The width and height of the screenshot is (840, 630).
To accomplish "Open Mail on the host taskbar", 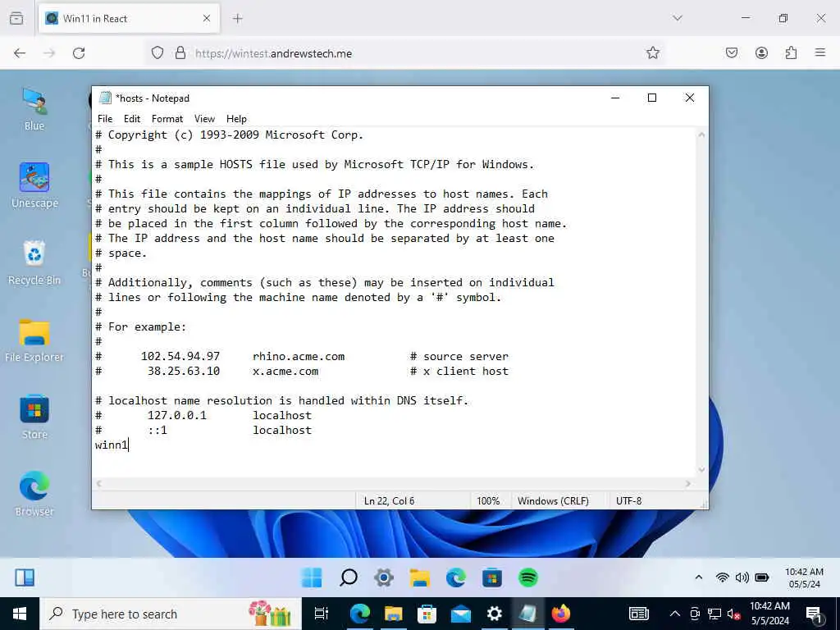I will (461, 614).
